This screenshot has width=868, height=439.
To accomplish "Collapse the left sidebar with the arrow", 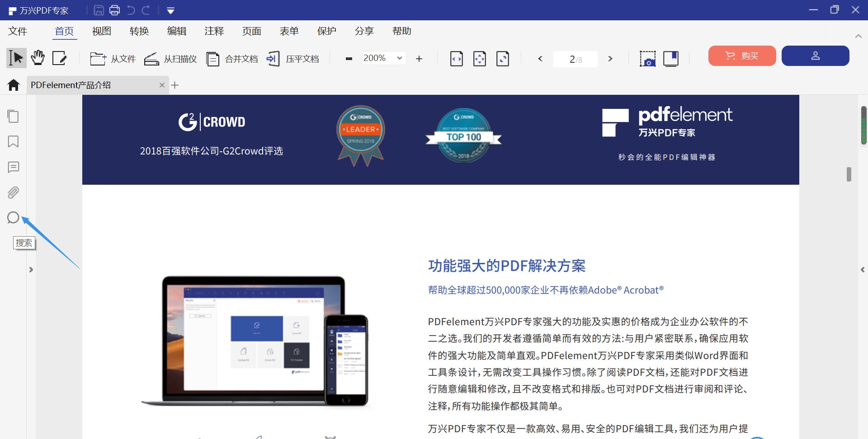I will pyautogui.click(x=31, y=270).
